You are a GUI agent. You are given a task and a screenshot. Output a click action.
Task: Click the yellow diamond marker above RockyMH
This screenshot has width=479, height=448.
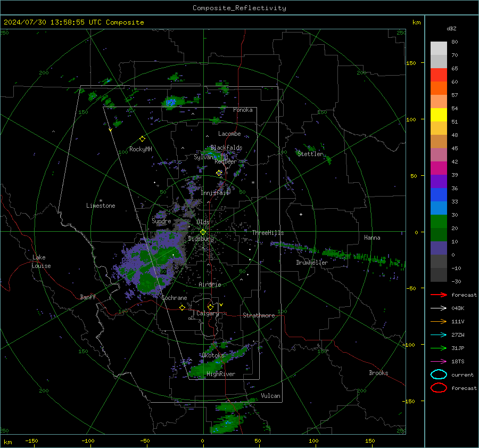point(142,139)
